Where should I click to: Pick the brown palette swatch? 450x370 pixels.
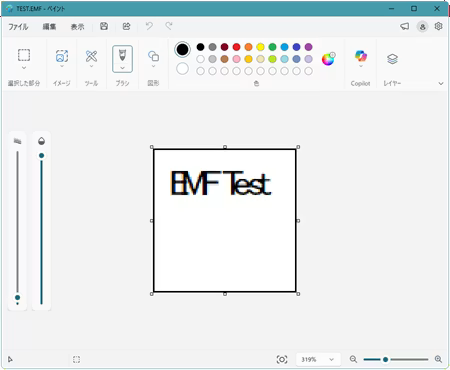[224, 59]
